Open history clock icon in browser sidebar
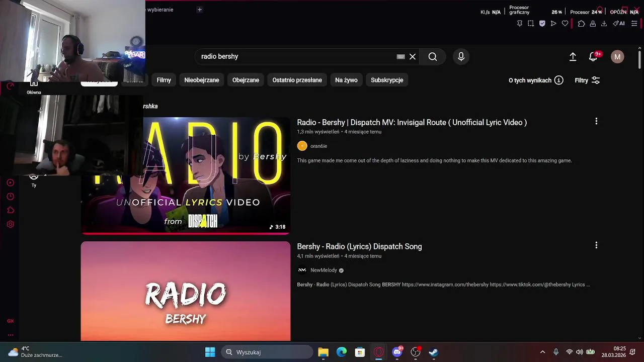This screenshot has height=362, width=644. [11, 197]
